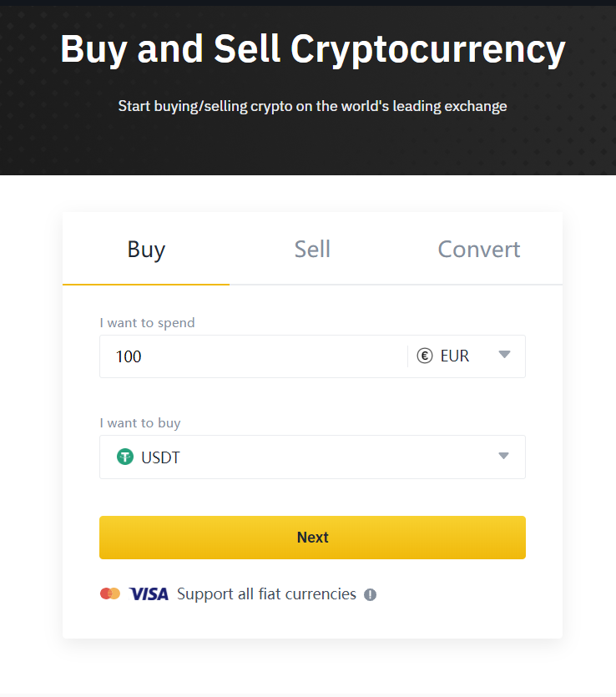This screenshot has width=616, height=697.
Task: Click the yellow Next button
Action: (x=312, y=538)
